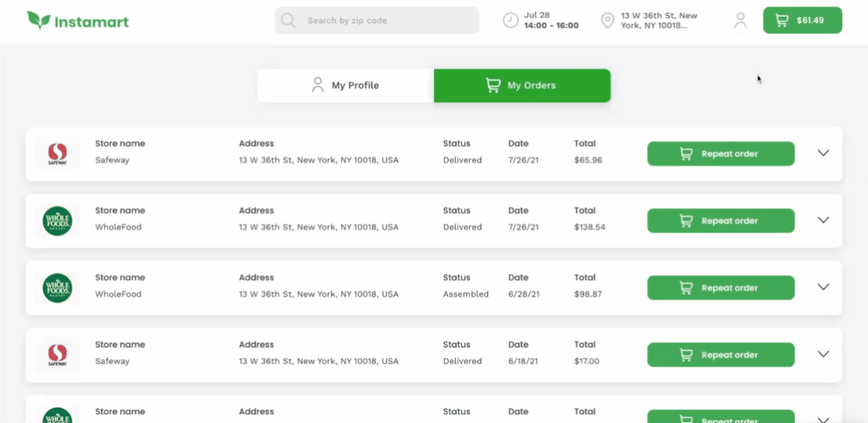Image resolution: width=868 pixels, height=423 pixels.
Task: Expand the Assembled WholeFood order
Action: [823, 287]
